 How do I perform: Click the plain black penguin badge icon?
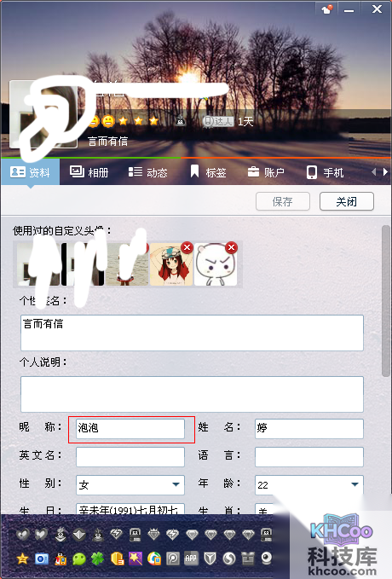click(x=97, y=535)
